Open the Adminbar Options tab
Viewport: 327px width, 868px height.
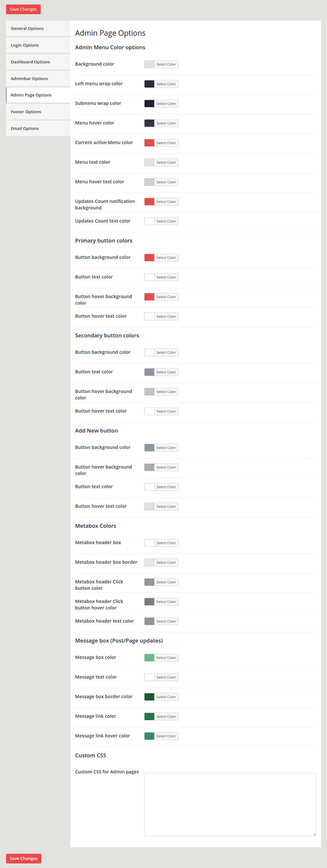click(x=29, y=79)
